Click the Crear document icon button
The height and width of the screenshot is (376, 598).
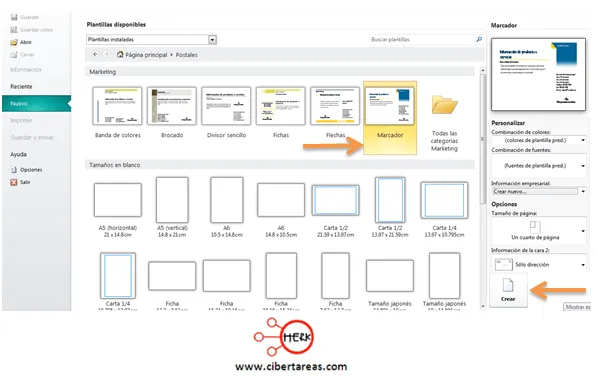coord(508,290)
